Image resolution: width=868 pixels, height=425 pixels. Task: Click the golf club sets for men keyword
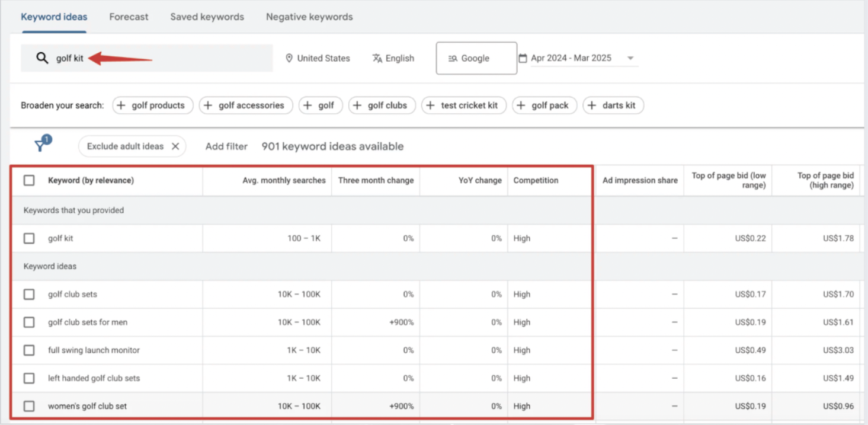(x=88, y=322)
